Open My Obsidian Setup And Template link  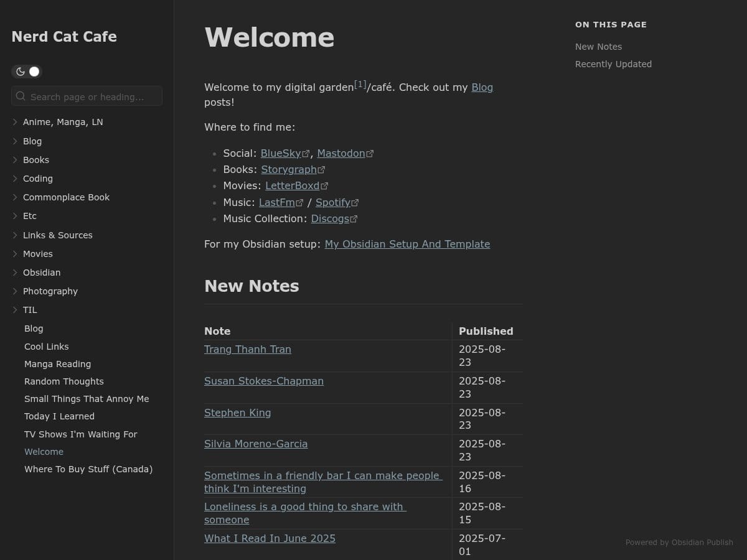click(x=407, y=244)
